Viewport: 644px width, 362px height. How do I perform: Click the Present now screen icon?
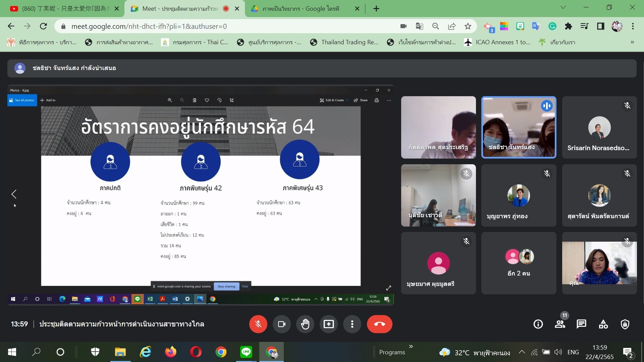328,324
